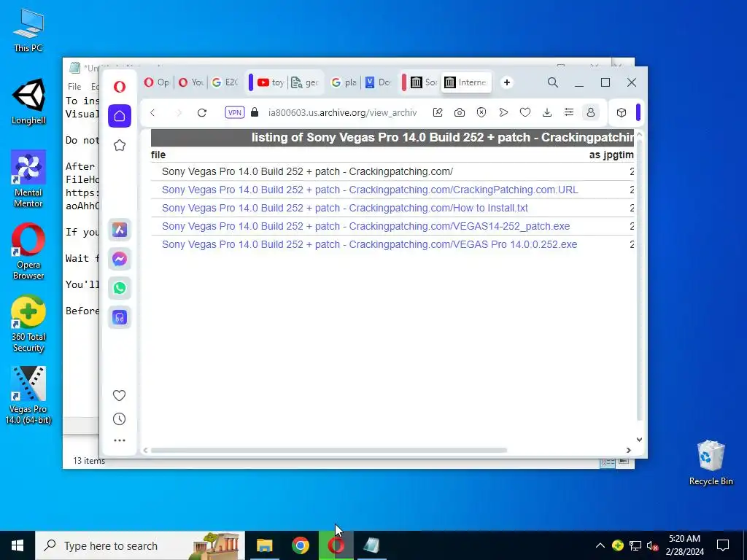Viewport: 747px width, 560px height.
Task: Search tabs with magnifier icon
Action: click(x=553, y=82)
